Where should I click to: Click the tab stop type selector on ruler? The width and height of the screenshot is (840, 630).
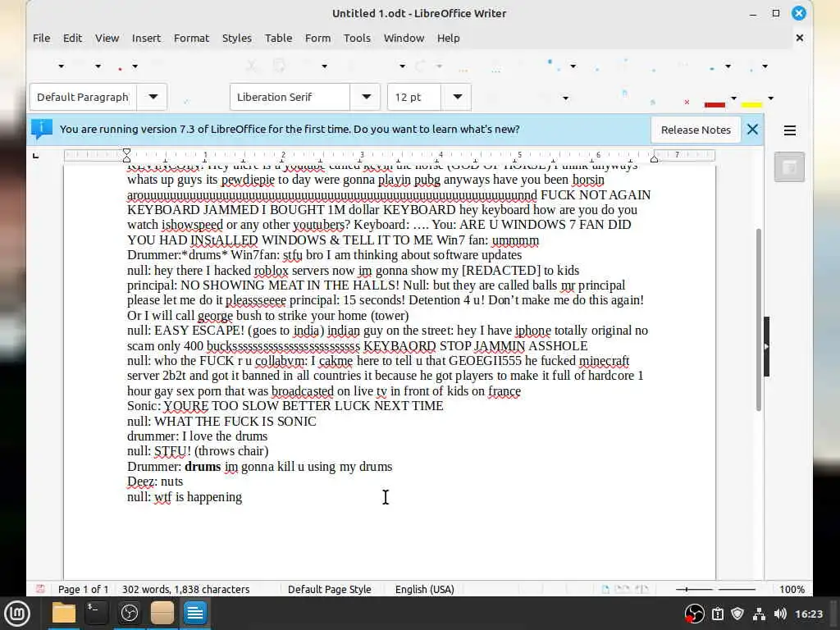(x=36, y=156)
